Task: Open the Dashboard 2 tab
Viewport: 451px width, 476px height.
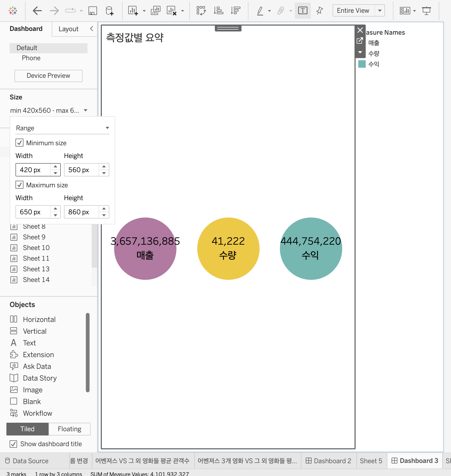Action: click(x=328, y=461)
